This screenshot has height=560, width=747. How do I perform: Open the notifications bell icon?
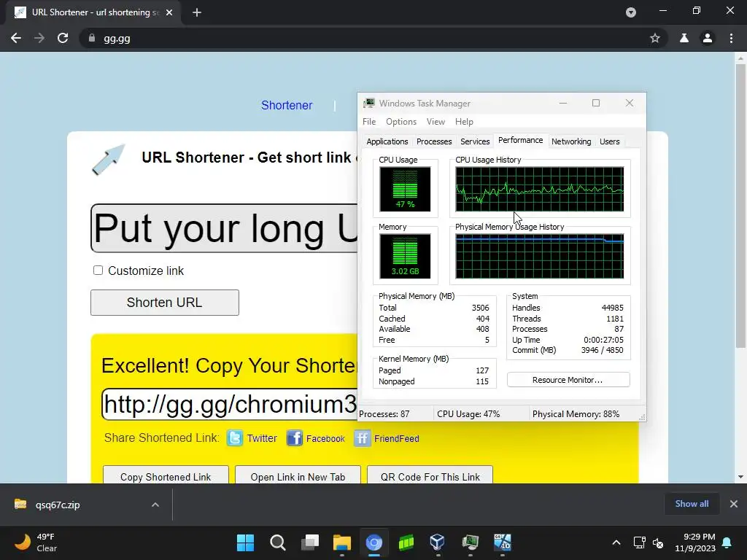(727, 542)
